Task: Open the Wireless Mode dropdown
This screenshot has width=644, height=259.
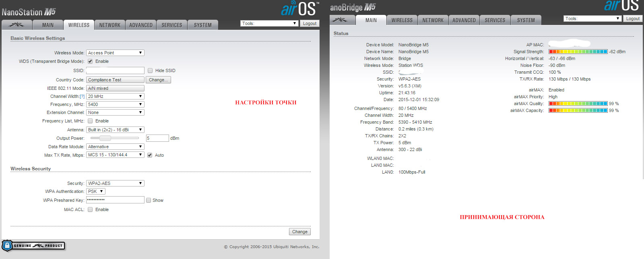Action: click(115, 53)
